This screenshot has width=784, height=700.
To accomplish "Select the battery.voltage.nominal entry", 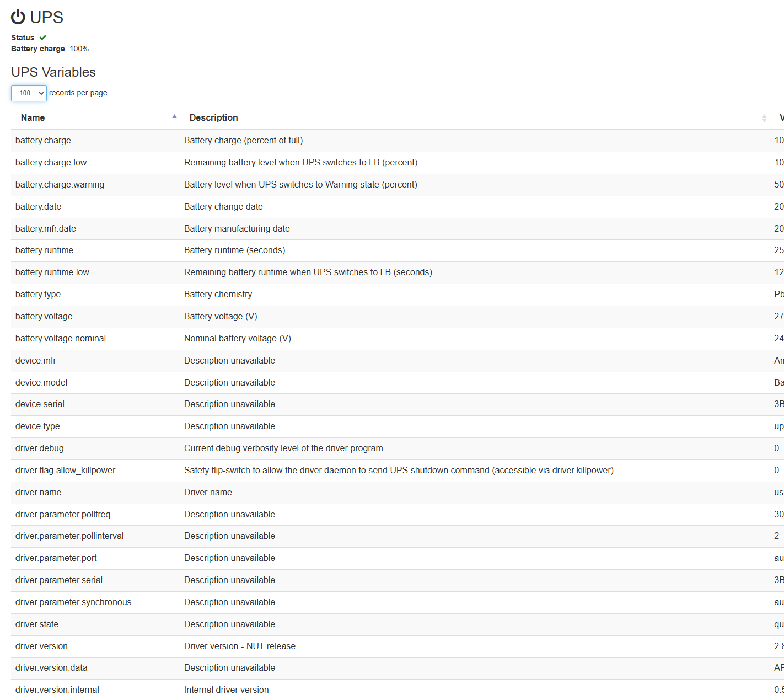I will (x=61, y=339).
